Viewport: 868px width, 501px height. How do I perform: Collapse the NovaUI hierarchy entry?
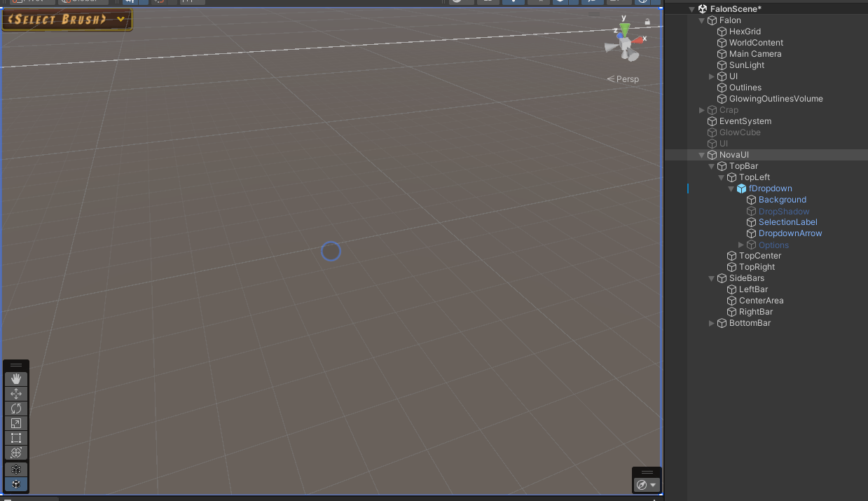[701, 154]
